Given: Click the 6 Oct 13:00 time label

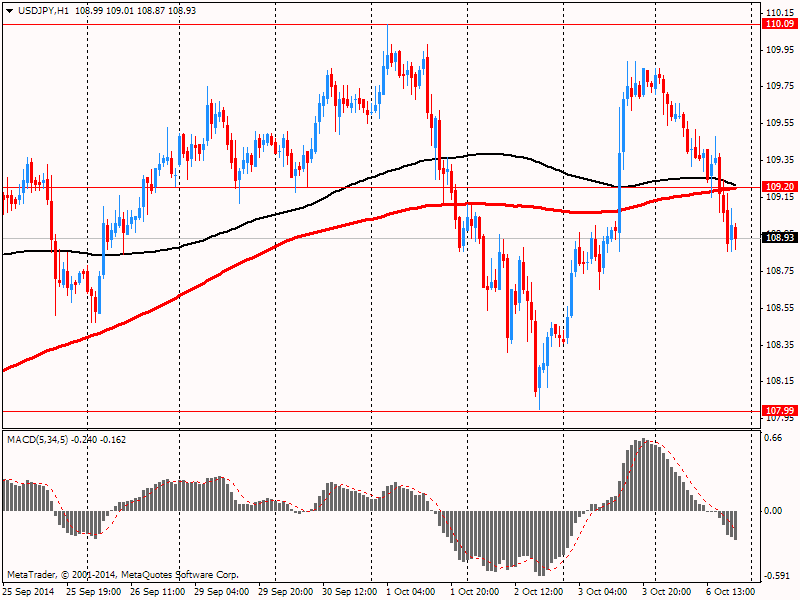Looking at the screenshot, I should coord(731,592).
